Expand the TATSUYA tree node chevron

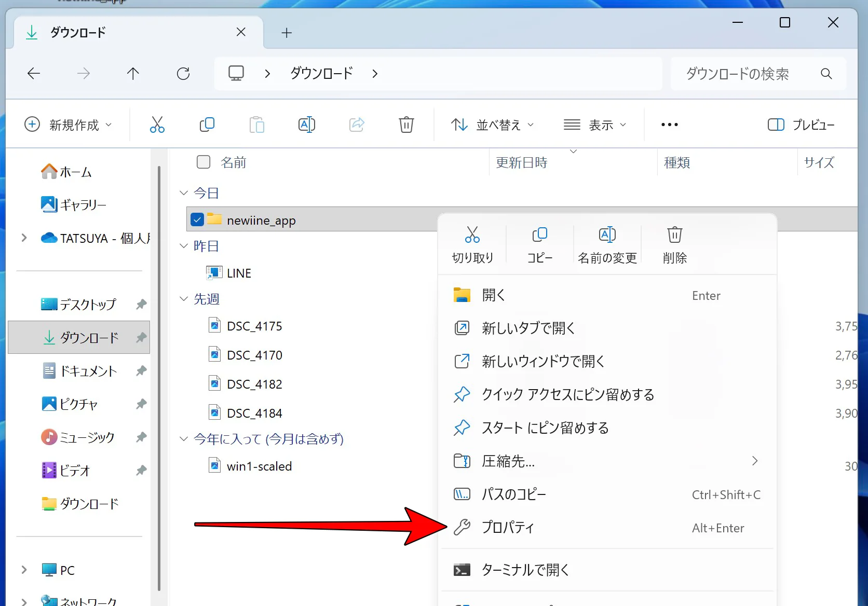pos(24,238)
